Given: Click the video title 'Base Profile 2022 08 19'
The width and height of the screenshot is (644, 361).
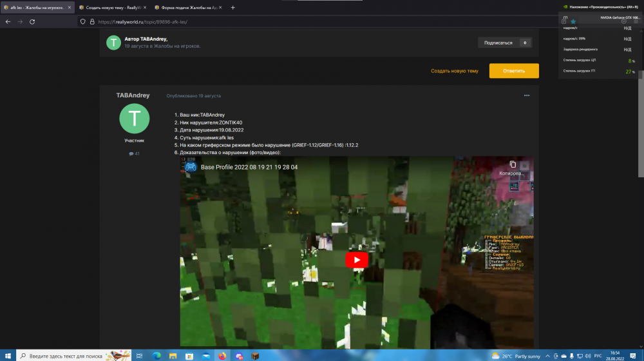Looking at the screenshot, I should point(249,168).
